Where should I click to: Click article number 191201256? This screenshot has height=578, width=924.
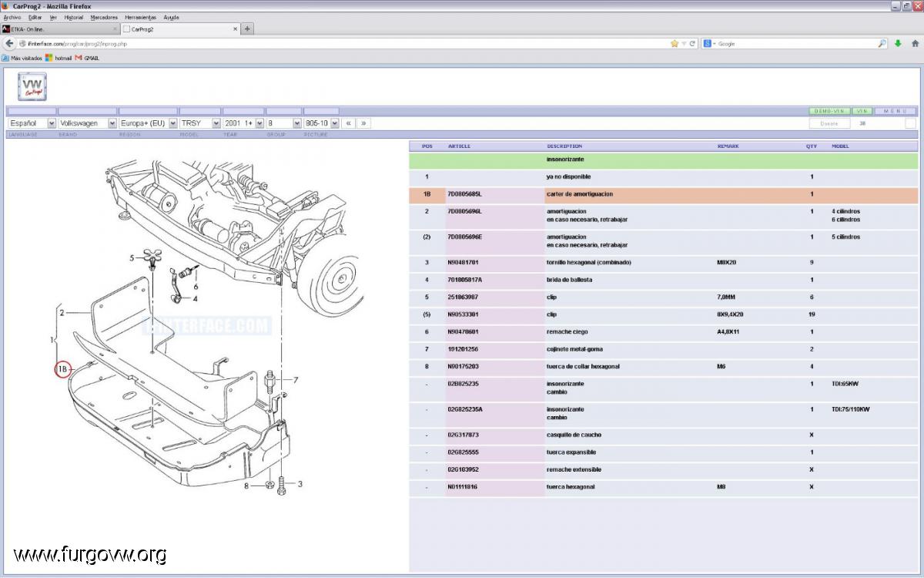tap(463, 349)
